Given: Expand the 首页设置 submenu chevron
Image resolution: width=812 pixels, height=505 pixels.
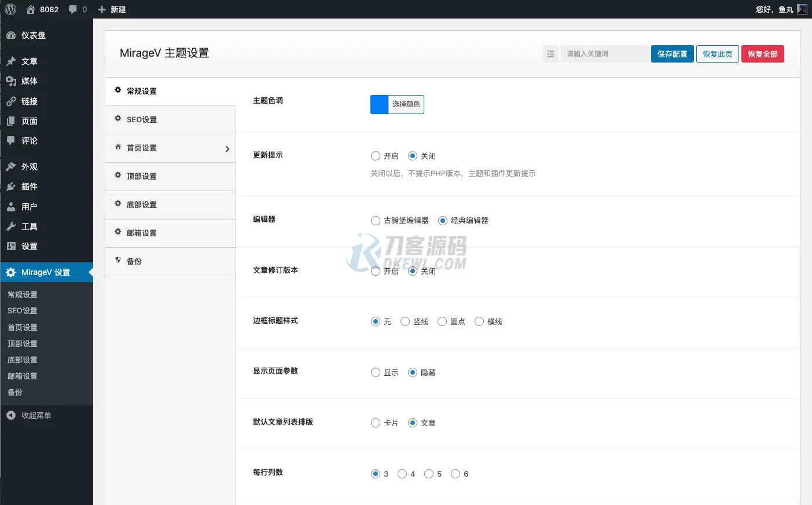Looking at the screenshot, I should (227, 148).
